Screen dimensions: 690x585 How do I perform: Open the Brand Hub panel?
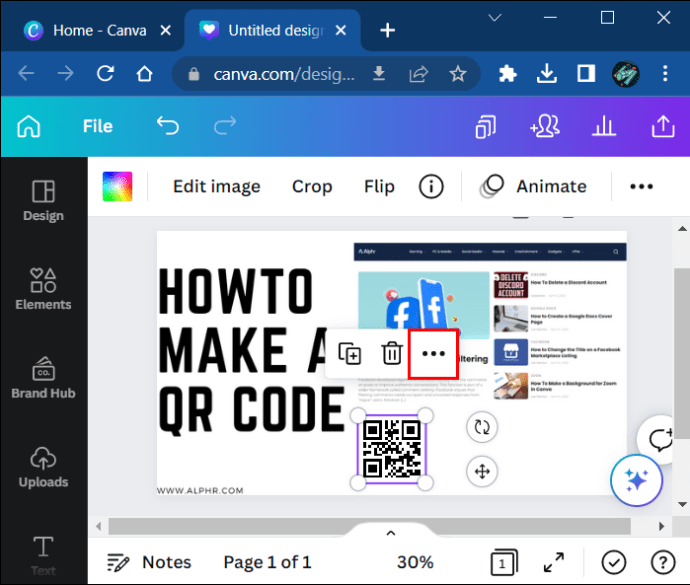click(43, 378)
